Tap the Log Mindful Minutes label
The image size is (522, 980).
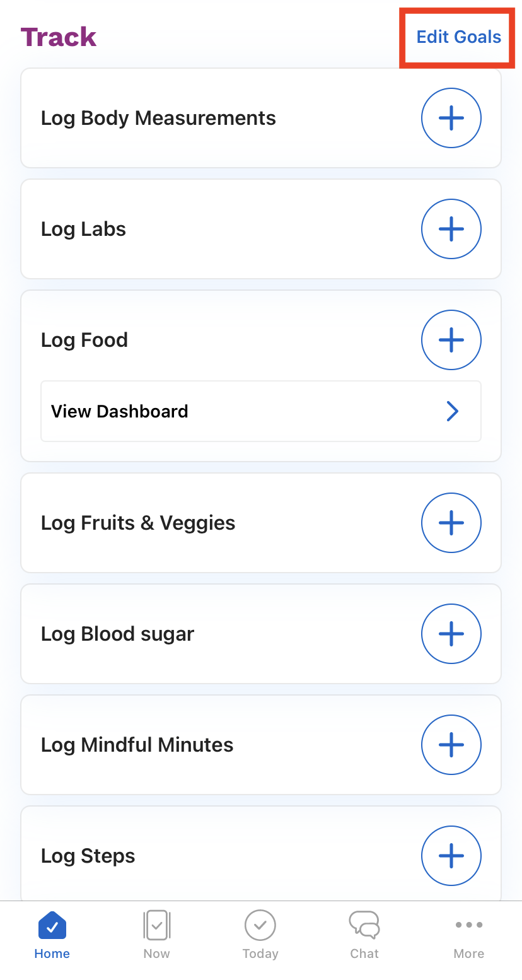137,745
